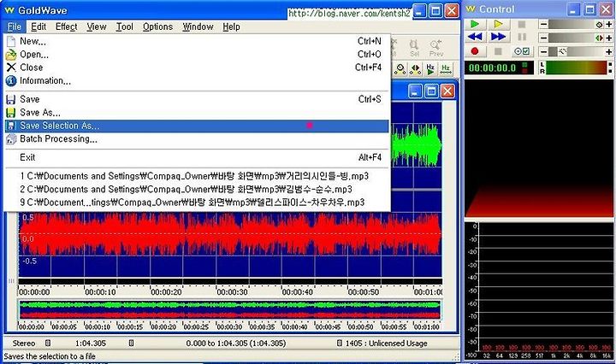Open the shape volume envelope tool icon
The image size is (616, 364).
coord(400,69)
